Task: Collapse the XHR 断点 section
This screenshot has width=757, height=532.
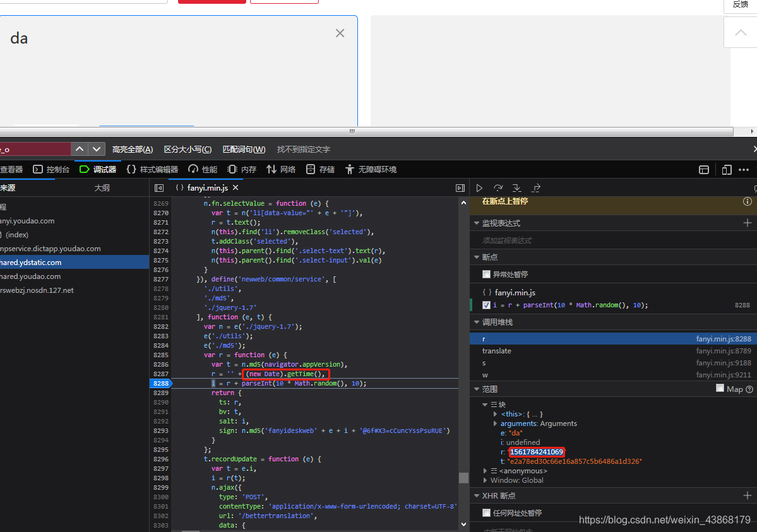Action: [477, 496]
